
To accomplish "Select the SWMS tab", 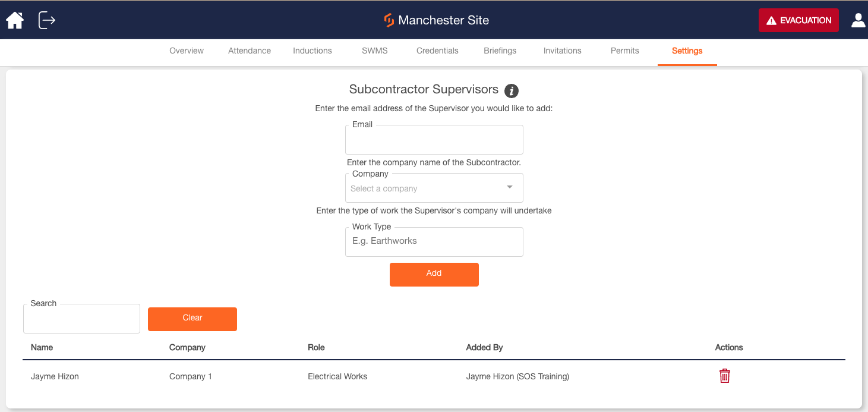I will [x=375, y=51].
